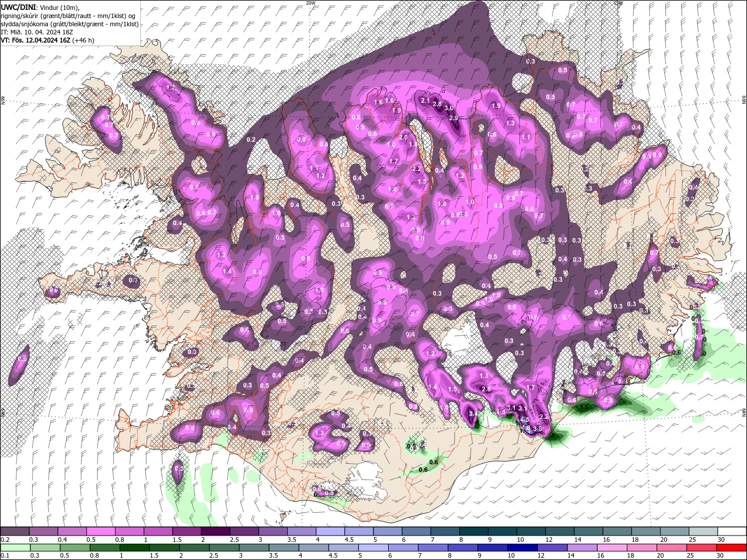Click upper legend swatch between 1 and 1.5
The image size is (747, 560).
click(158, 531)
